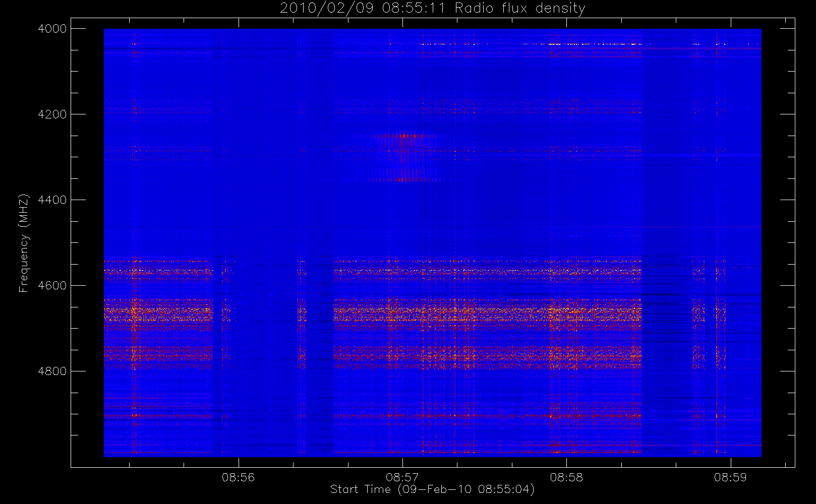816x504 pixels.
Task: Click the '08:57' time axis label
Action: [402, 477]
